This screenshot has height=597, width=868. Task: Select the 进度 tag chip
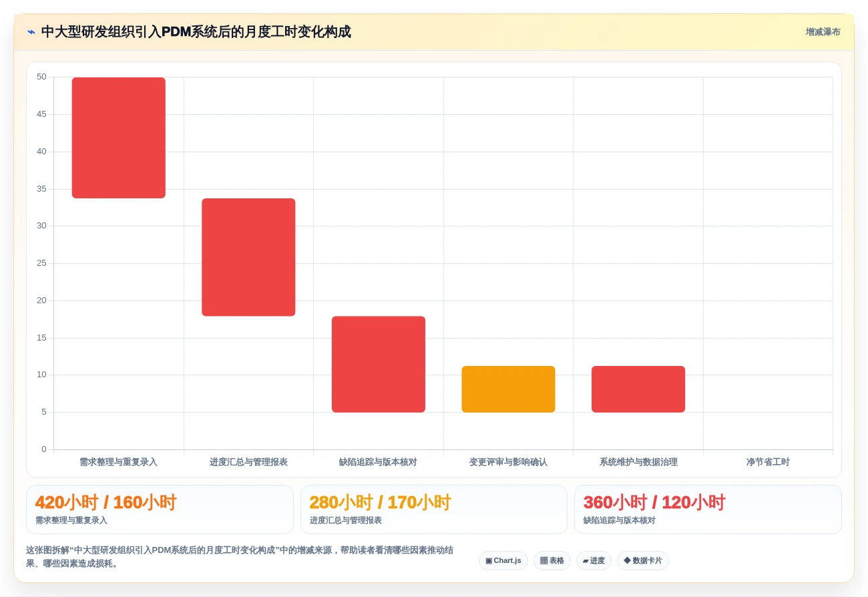[594, 561]
